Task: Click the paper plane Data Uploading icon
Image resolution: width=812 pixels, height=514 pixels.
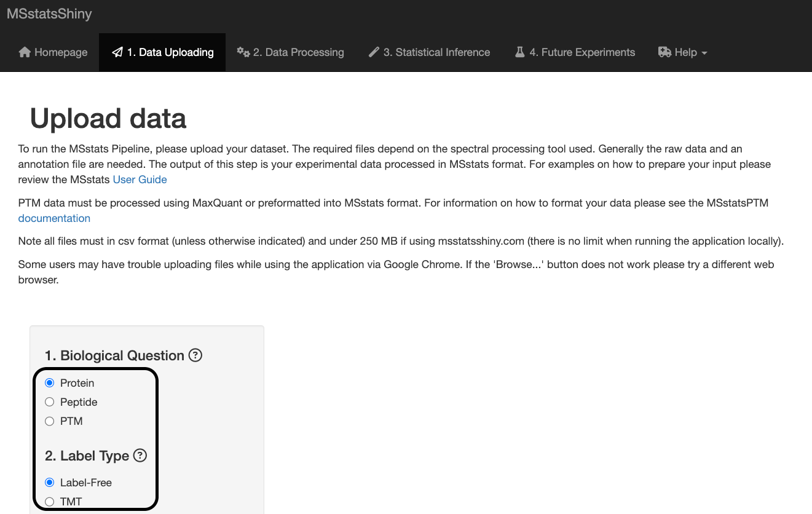Action: click(x=117, y=52)
